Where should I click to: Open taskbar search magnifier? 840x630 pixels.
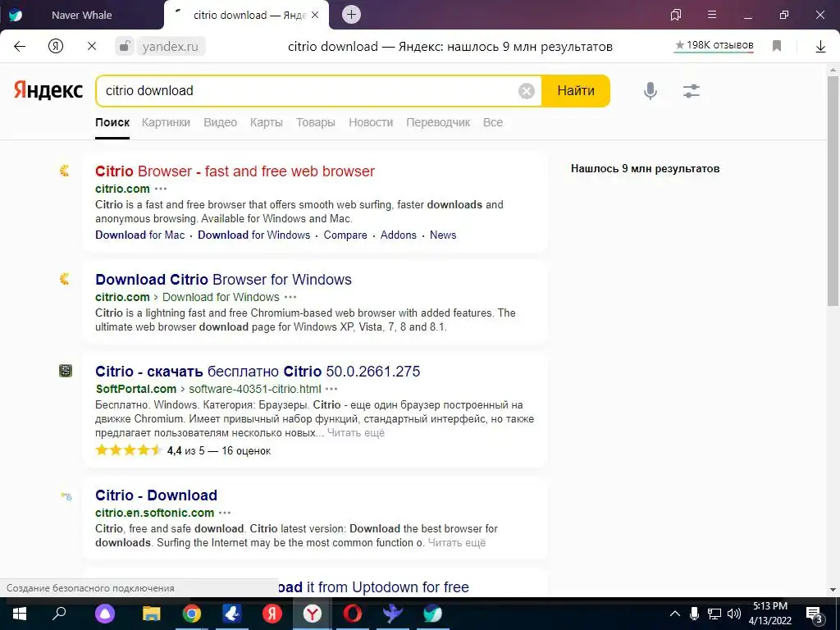[59, 612]
